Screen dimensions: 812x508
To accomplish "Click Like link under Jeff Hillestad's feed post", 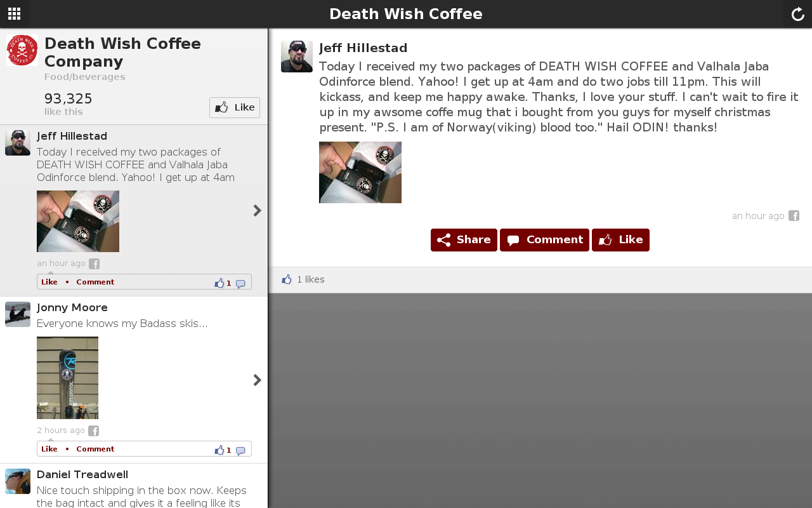I will click(x=49, y=282).
